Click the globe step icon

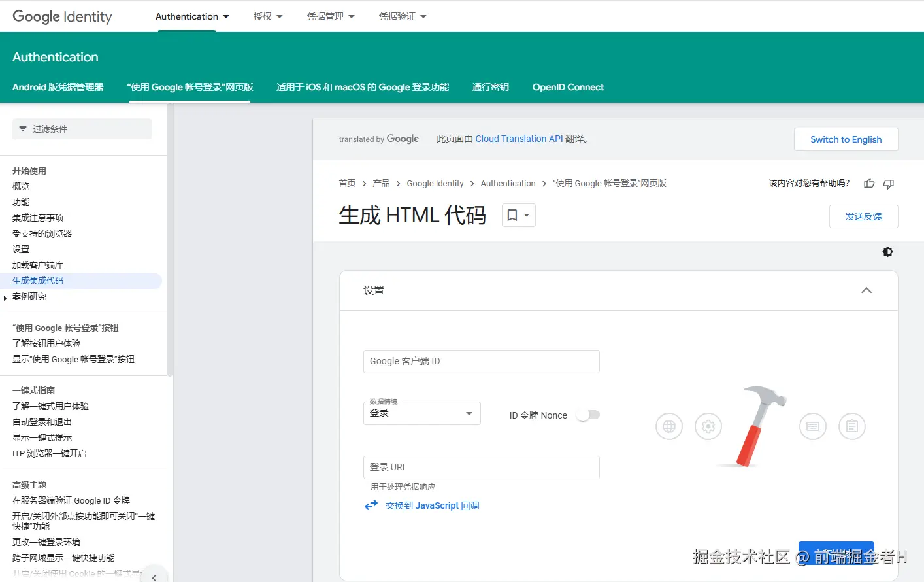pos(669,426)
